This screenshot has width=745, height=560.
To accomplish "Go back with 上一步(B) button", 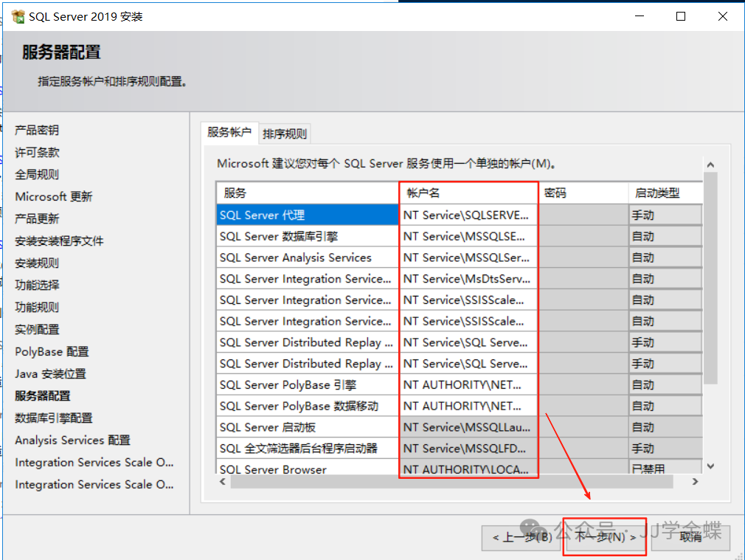I will [521, 538].
